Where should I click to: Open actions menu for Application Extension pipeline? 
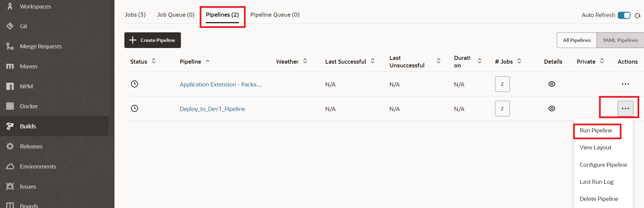coord(625,84)
